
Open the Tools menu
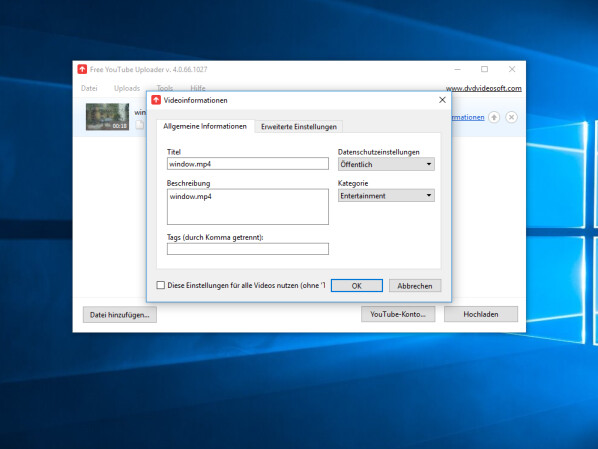click(165, 88)
